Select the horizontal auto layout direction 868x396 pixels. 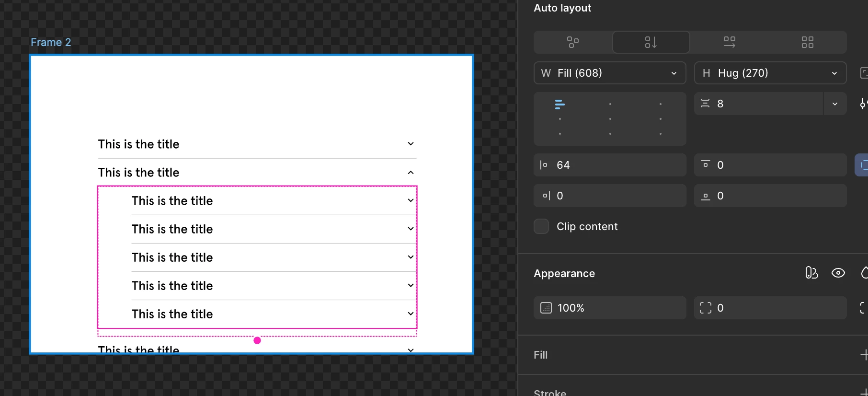729,42
